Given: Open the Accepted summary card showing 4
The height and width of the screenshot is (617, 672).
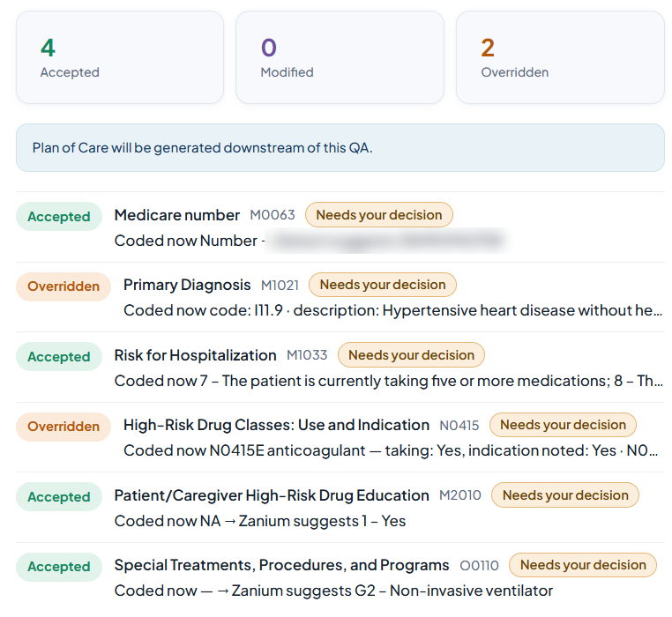Looking at the screenshot, I should (x=120, y=57).
